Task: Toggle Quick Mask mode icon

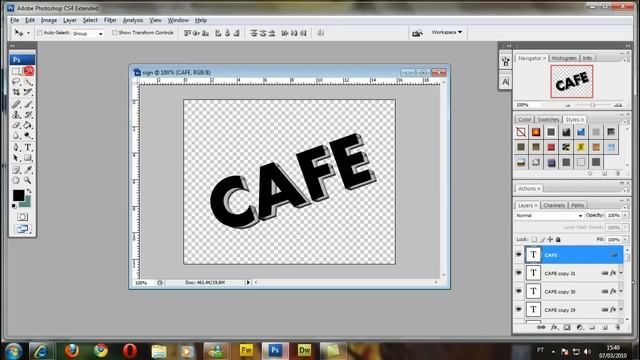Action: 22,217
